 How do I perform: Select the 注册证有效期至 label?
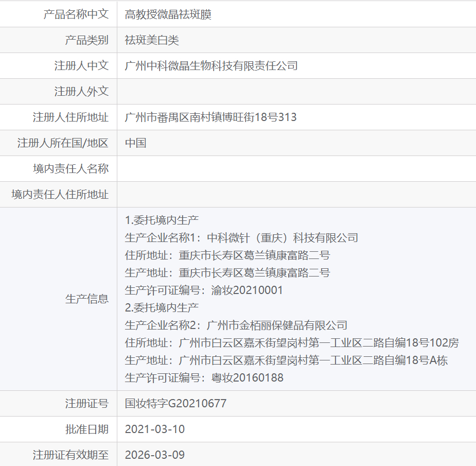click(70, 455)
